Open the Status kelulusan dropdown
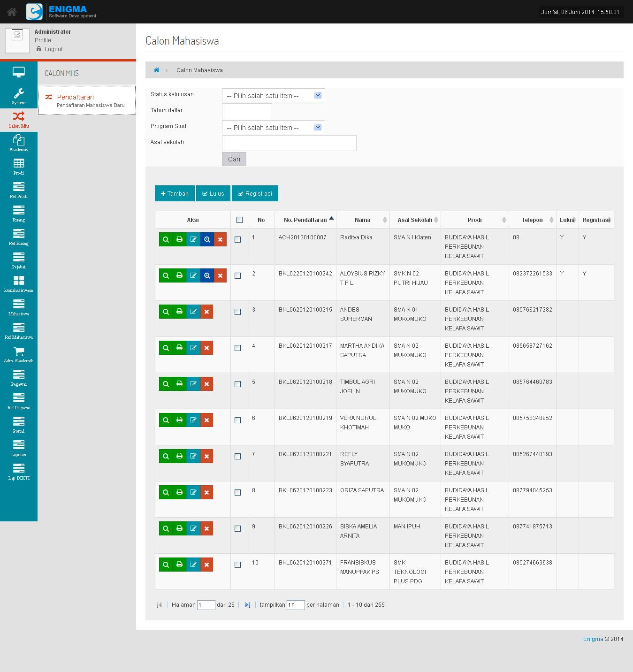The width and height of the screenshot is (633, 672). [274, 95]
